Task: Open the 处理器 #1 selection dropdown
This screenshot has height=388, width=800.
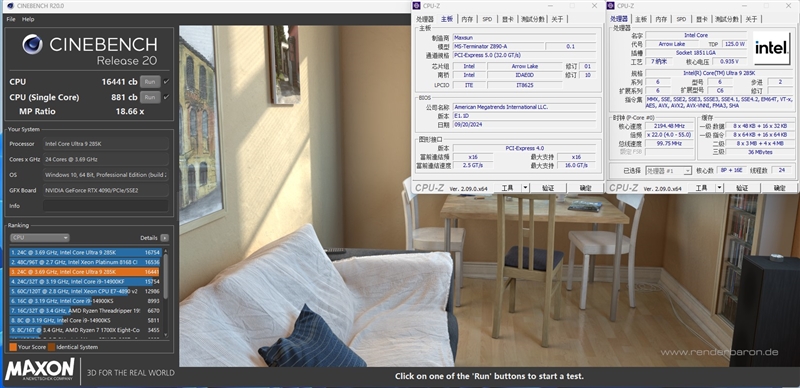Action: 669,171
